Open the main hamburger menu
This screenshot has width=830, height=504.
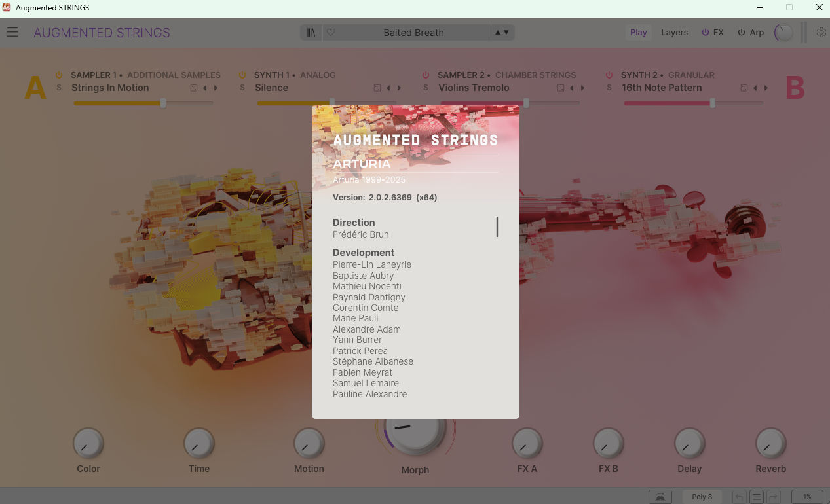tap(13, 32)
